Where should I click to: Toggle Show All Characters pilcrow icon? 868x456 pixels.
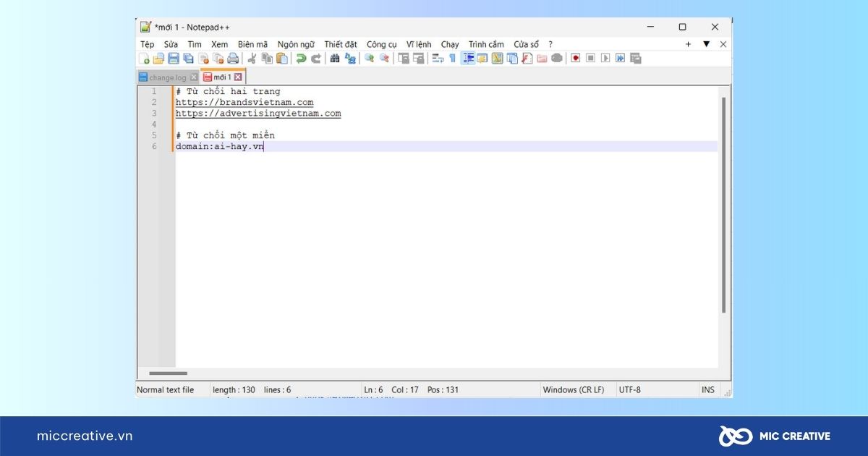453,59
